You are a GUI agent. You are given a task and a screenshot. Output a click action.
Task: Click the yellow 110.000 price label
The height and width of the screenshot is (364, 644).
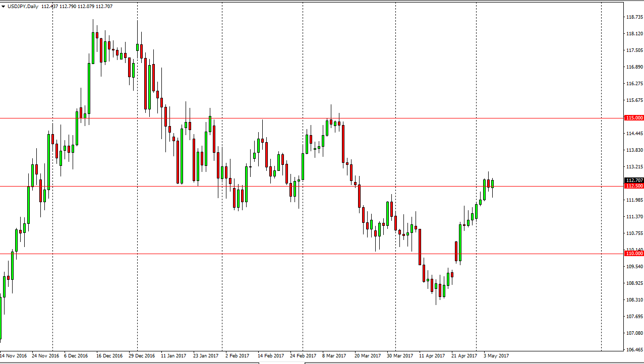(634, 254)
